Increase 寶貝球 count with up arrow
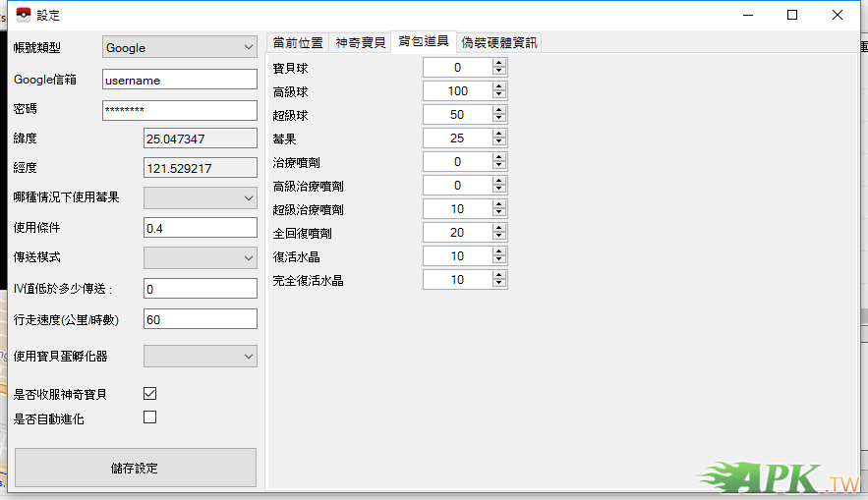 click(499, 63)
